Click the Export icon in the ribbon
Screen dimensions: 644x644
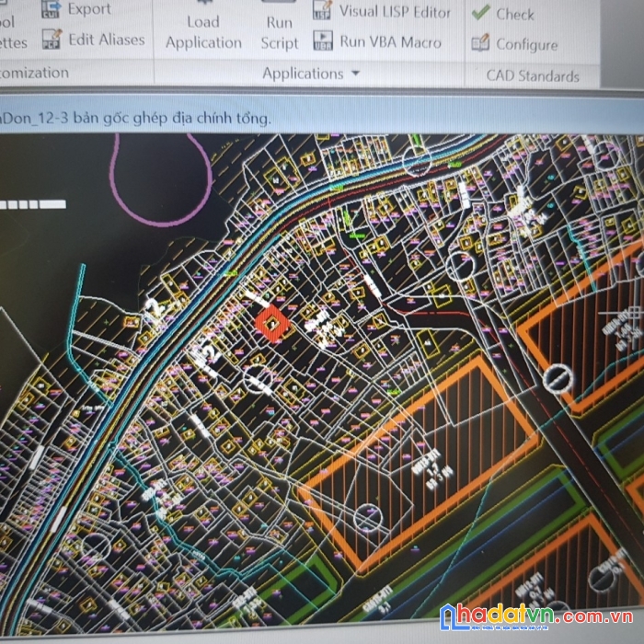click(x=53, y=9)
